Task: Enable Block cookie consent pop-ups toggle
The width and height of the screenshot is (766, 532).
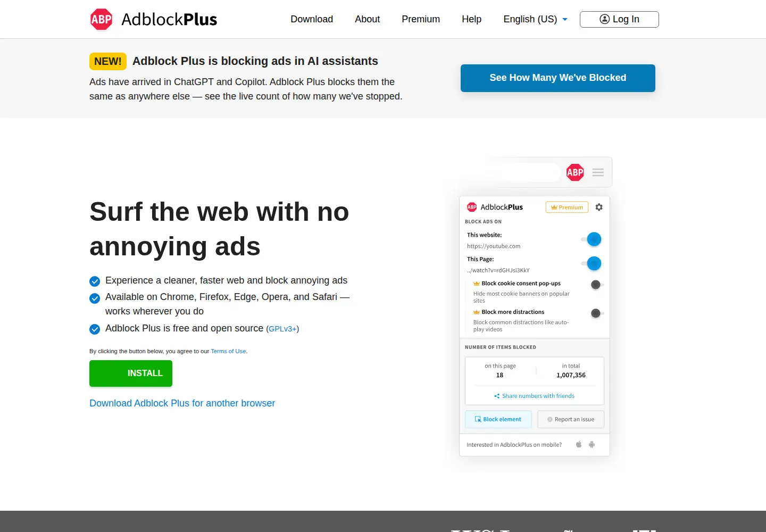Action: coord(597,285)
